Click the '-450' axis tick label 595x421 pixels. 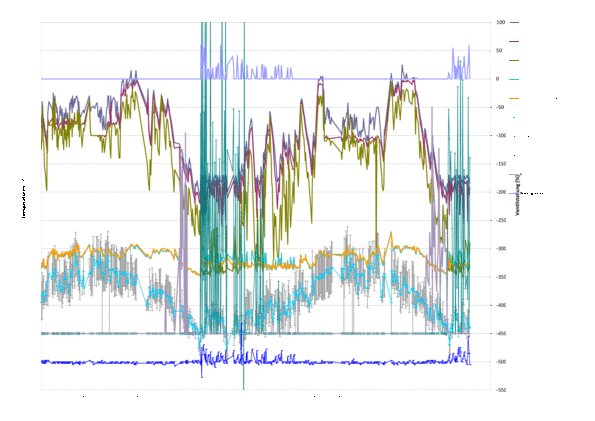tap(501, 333)
